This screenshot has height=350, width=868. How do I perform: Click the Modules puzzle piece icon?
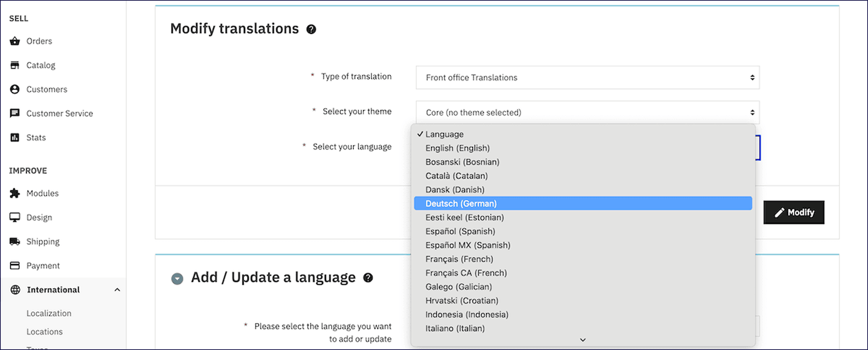[15, 193]
